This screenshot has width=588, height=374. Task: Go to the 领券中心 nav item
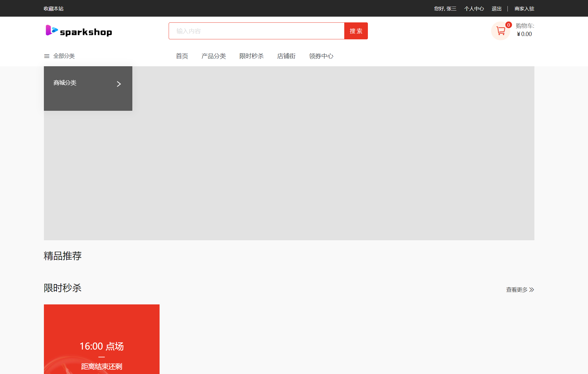321,56
